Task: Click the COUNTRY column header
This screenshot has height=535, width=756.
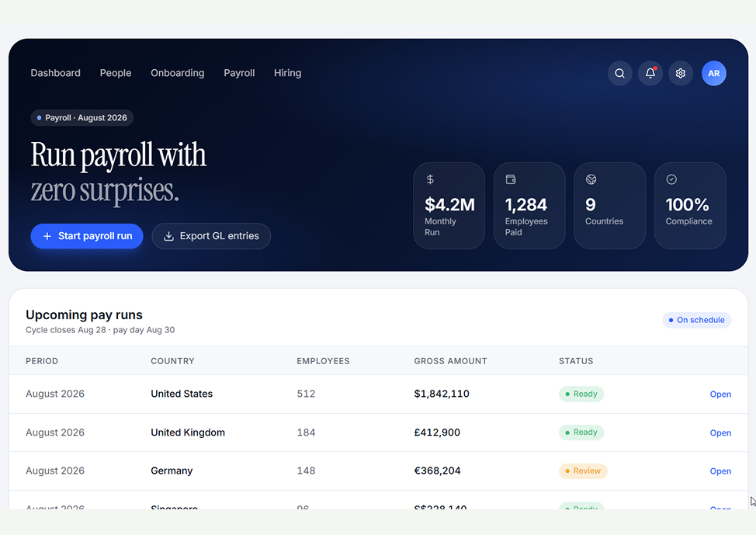Action: (172, 361)
